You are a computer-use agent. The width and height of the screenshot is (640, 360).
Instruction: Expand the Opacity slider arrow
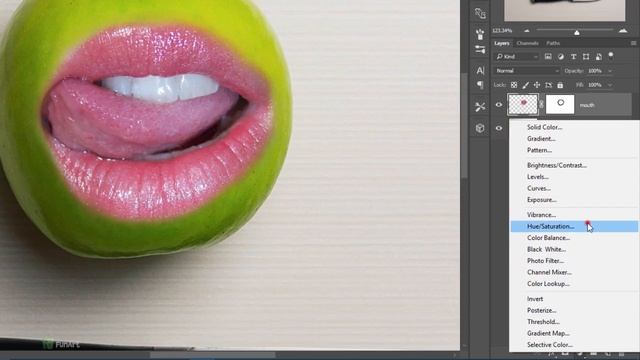click(610, 71)
